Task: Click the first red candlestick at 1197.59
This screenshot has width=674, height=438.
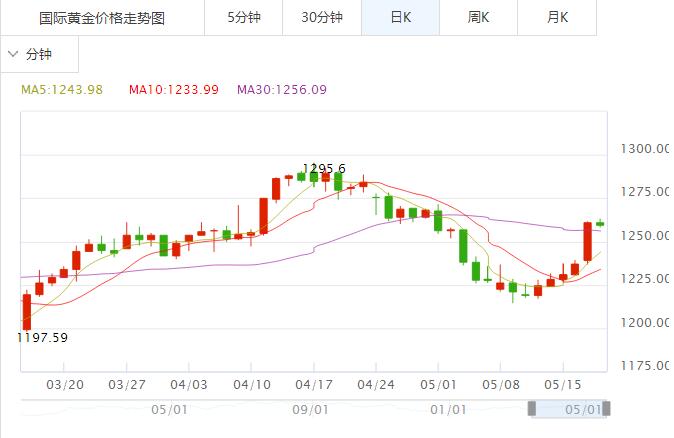Action: (27, 311)
